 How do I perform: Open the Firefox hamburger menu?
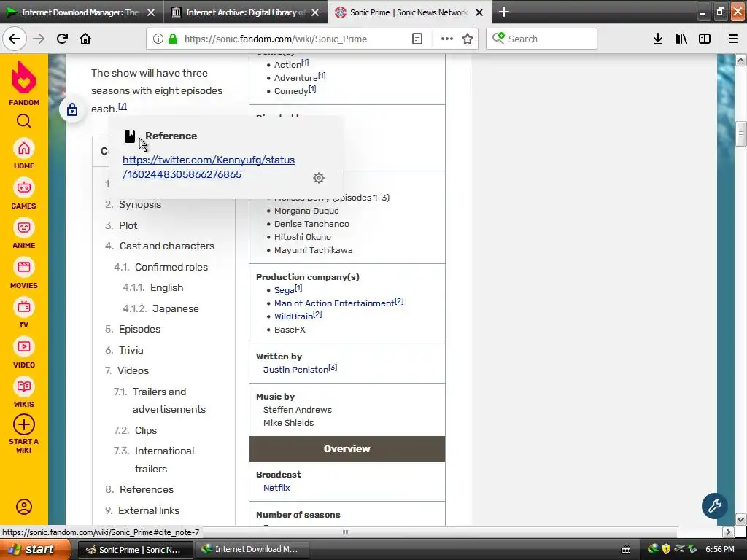point(733,39)
